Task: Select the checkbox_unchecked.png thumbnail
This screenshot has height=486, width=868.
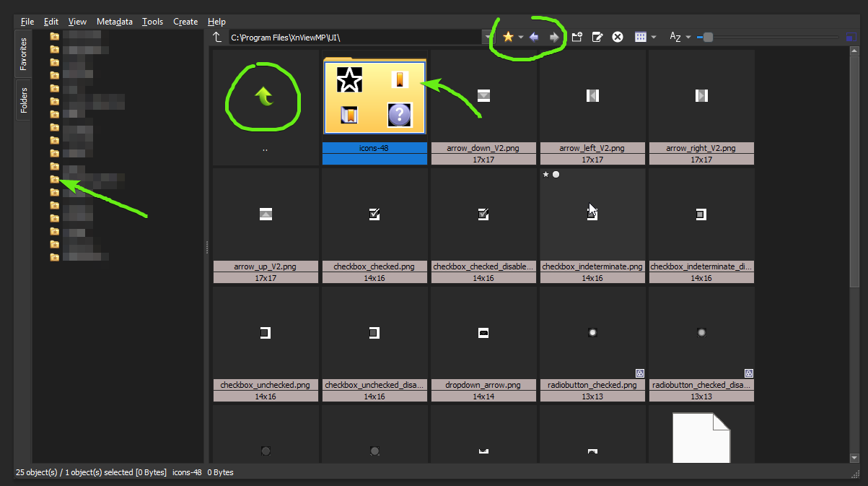Action: (x=266, y=344)
